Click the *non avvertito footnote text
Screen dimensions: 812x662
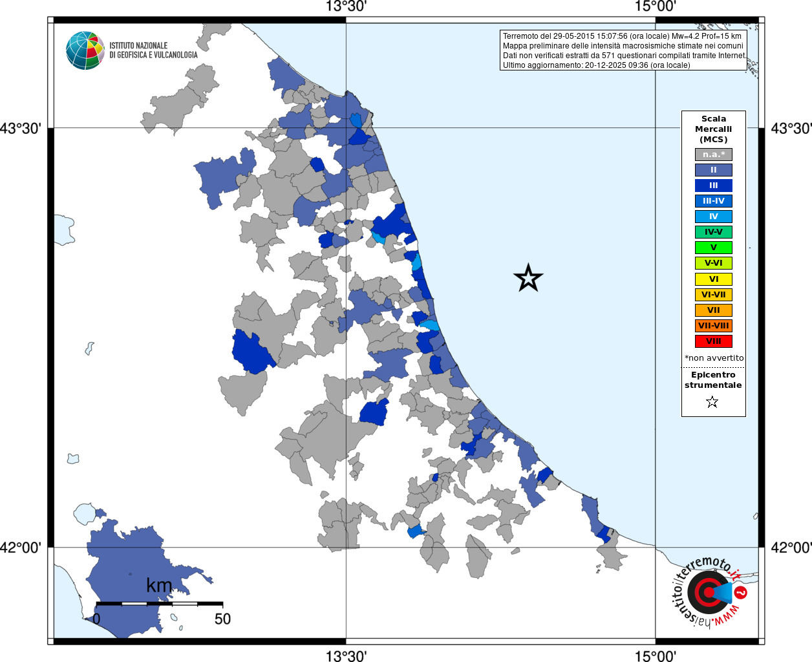(714, 358)
